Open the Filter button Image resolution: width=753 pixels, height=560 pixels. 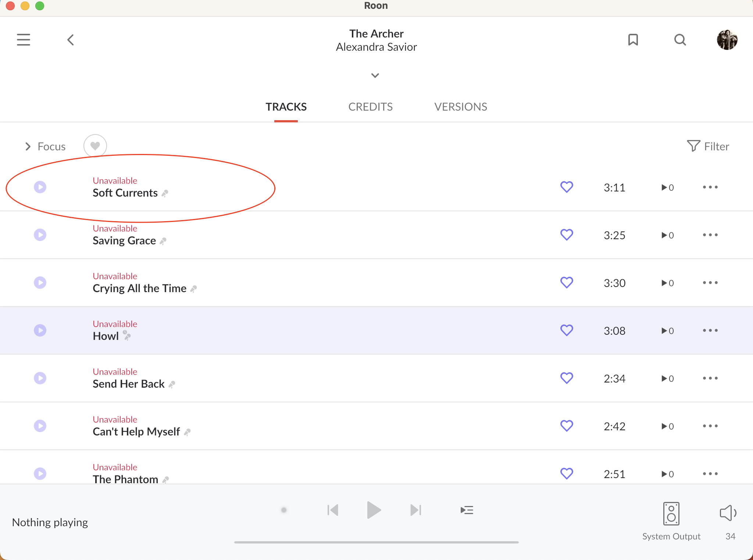coord(708,146)
